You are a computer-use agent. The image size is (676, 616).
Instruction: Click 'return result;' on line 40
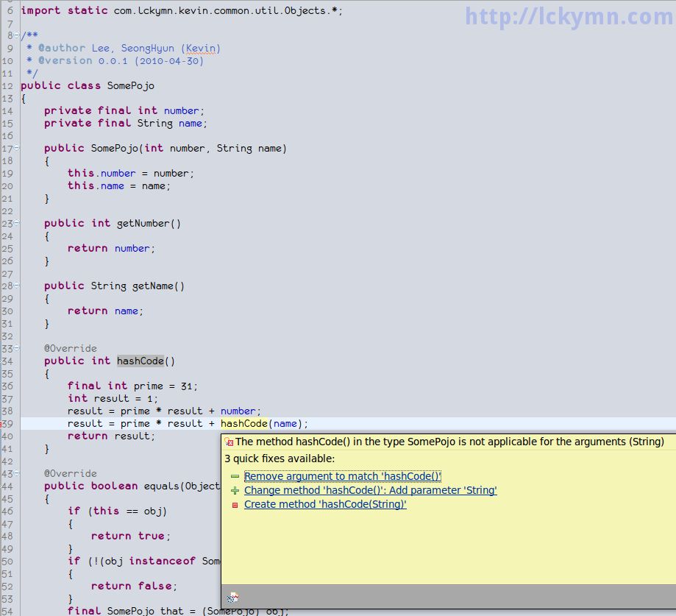111,436
